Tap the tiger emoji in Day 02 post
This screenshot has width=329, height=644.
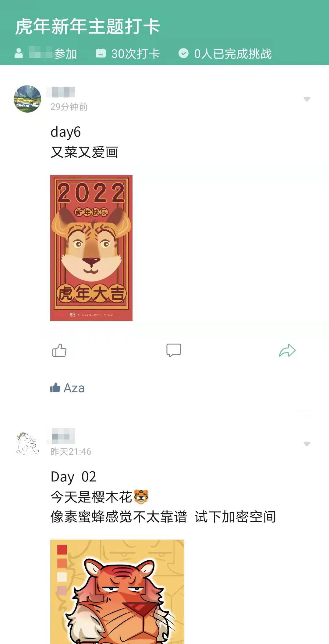tap(141, 497)
